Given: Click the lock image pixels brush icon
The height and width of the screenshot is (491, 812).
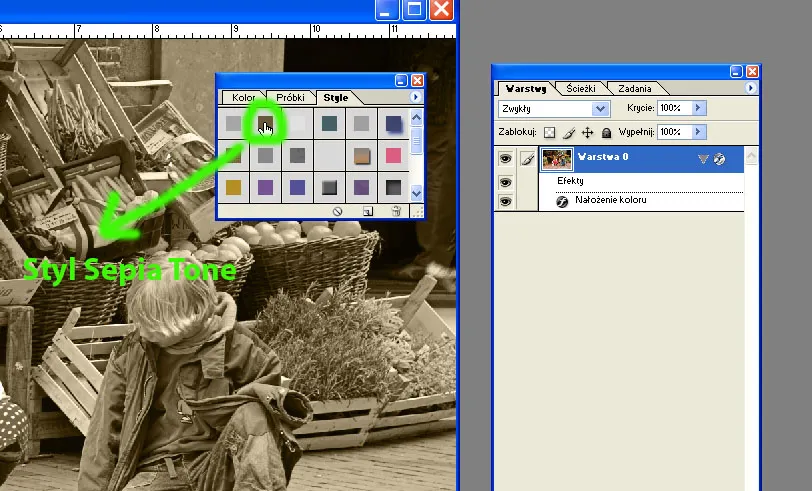Looking at the screenshot, I should (568, 132).
